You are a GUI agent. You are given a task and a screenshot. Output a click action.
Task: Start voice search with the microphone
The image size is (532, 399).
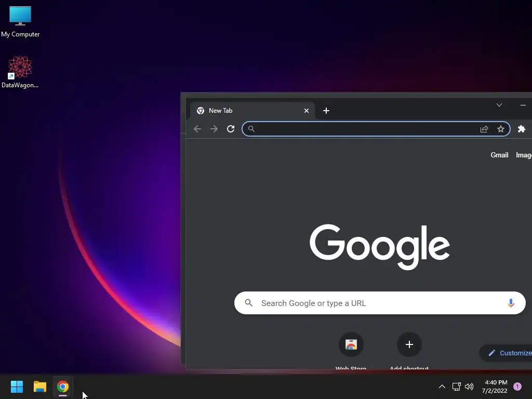tap(511, 303)
